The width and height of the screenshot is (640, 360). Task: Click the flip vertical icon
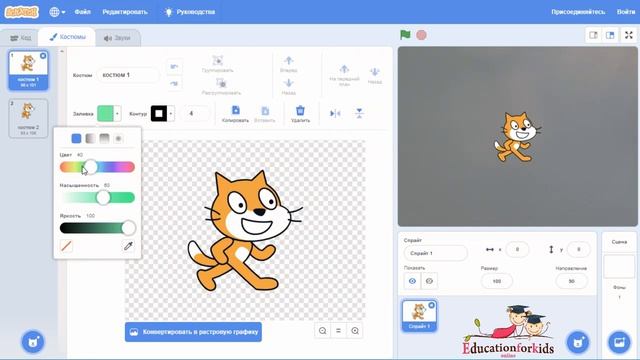359,113
